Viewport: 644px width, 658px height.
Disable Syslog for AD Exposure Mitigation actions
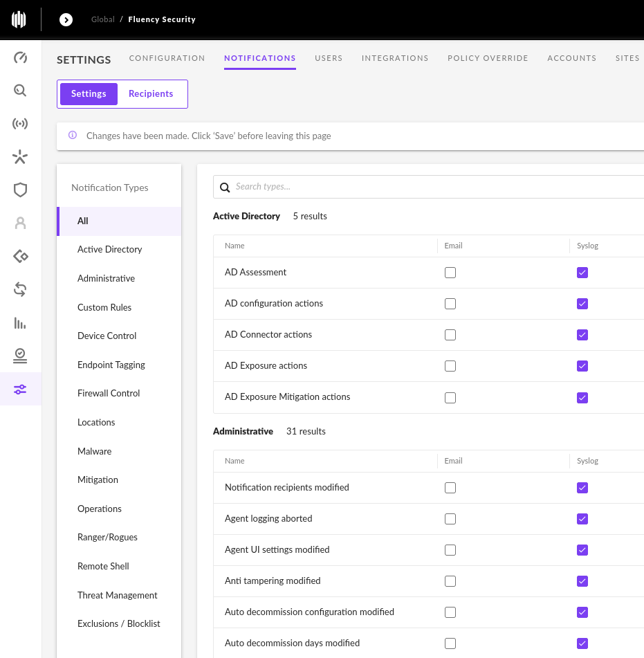point(582,397)
